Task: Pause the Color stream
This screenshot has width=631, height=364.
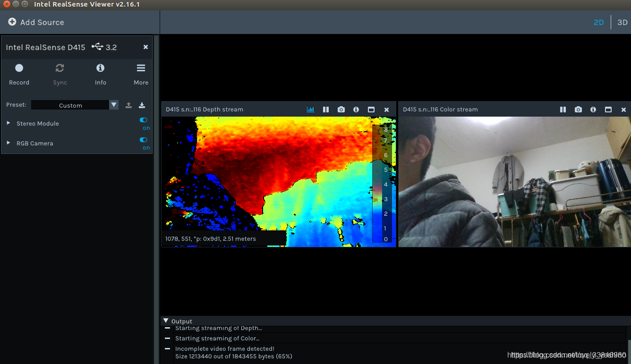Action: click(563, 110)
